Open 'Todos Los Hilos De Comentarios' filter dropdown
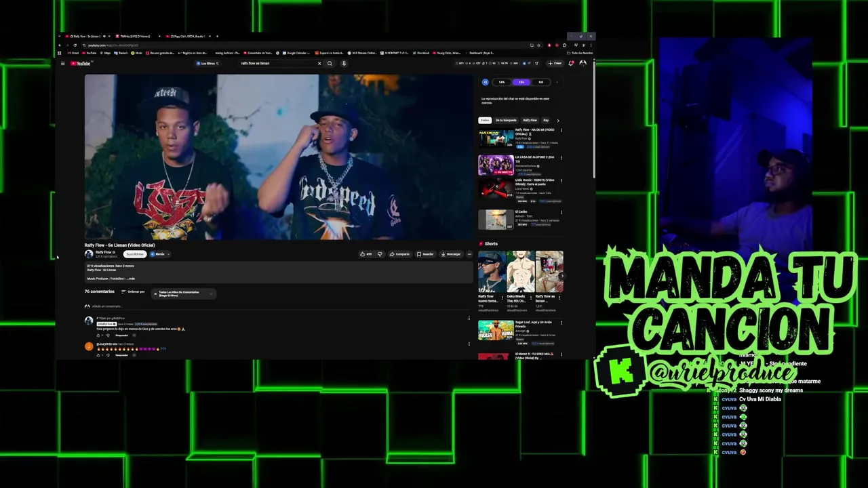The height and width of the screenshot is (488, 868). 183,293
